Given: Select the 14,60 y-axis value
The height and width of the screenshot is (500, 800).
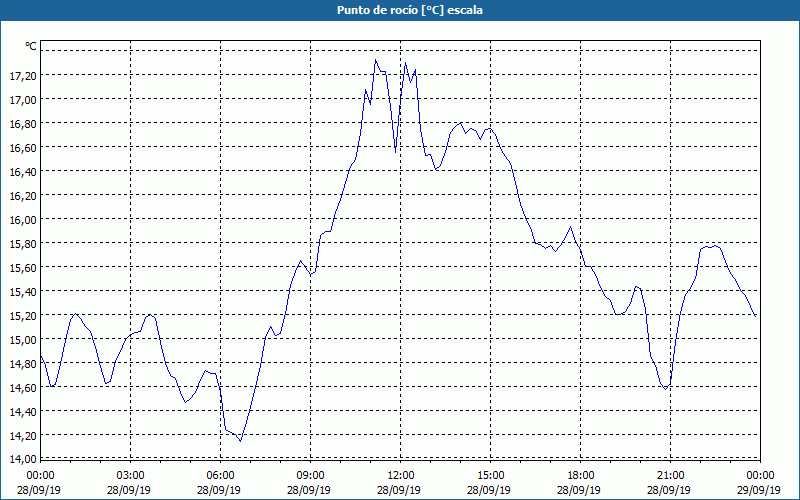Looking at the screenshot, I should [x=23, y=387].
